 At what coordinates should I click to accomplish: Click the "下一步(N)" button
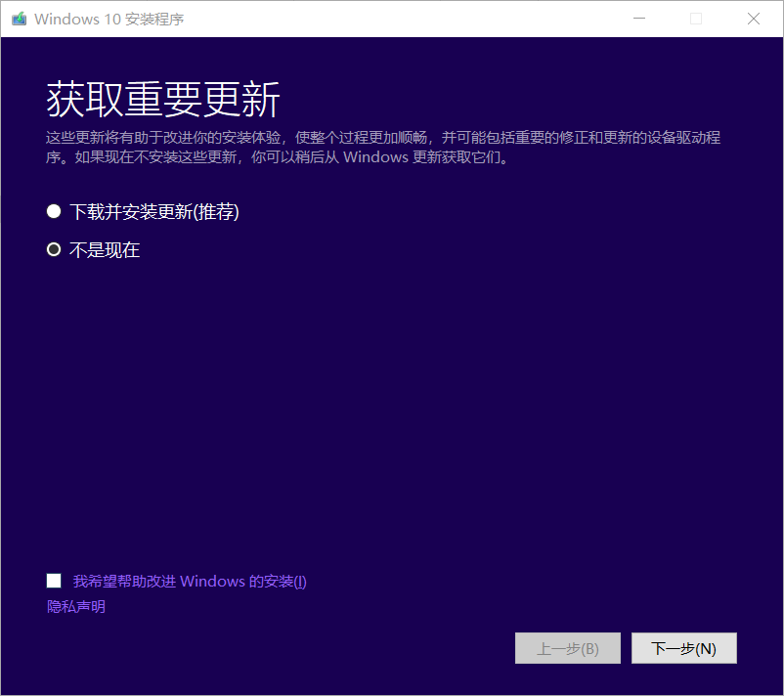pos(683,648)
